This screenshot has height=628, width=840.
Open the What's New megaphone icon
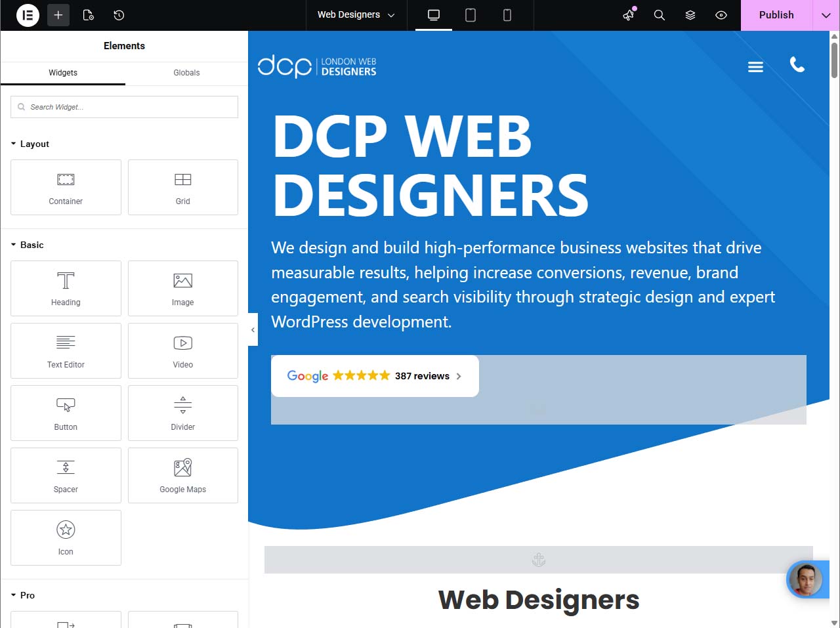coord(629,15)
